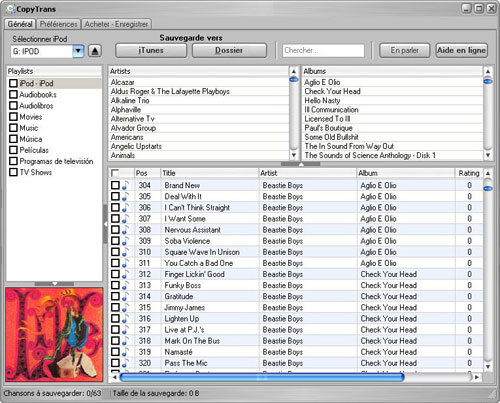Screen dimensions: 500x403
Task: Click music note icon for Lighten Up
Action: (x=125, y=319)
